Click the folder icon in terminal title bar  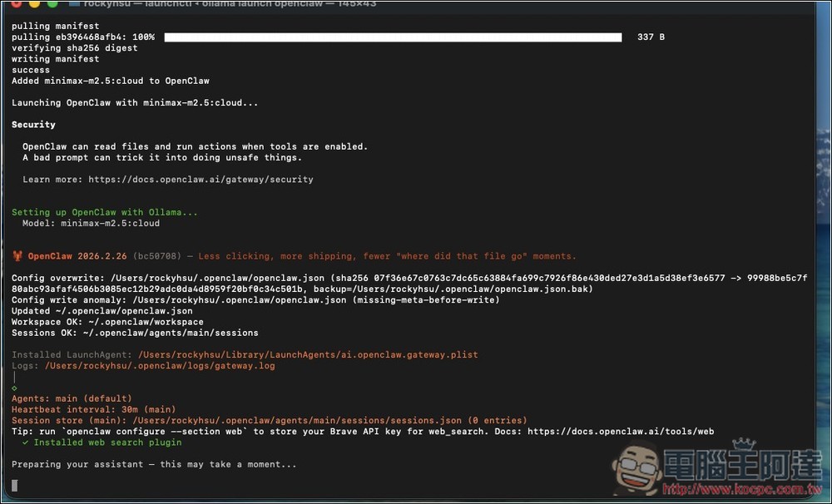pyautogui.click(x=74, y=3)
